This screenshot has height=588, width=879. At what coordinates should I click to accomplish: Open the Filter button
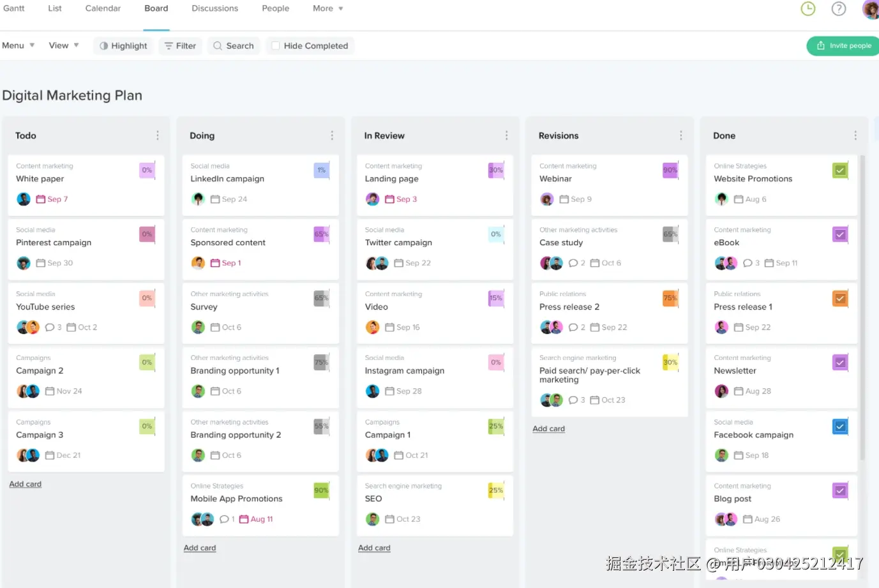tap(180, 46)
